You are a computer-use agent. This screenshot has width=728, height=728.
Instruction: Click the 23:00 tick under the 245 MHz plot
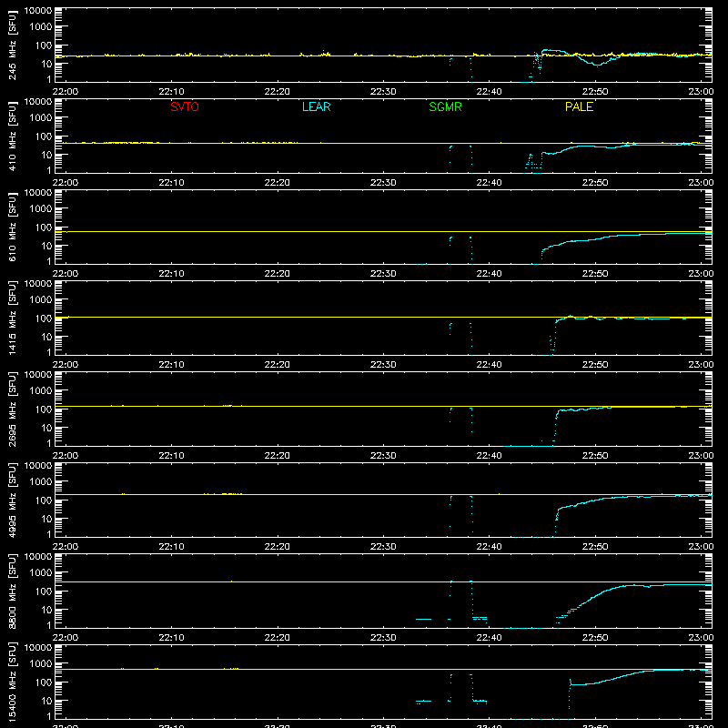tap(701, 92)
